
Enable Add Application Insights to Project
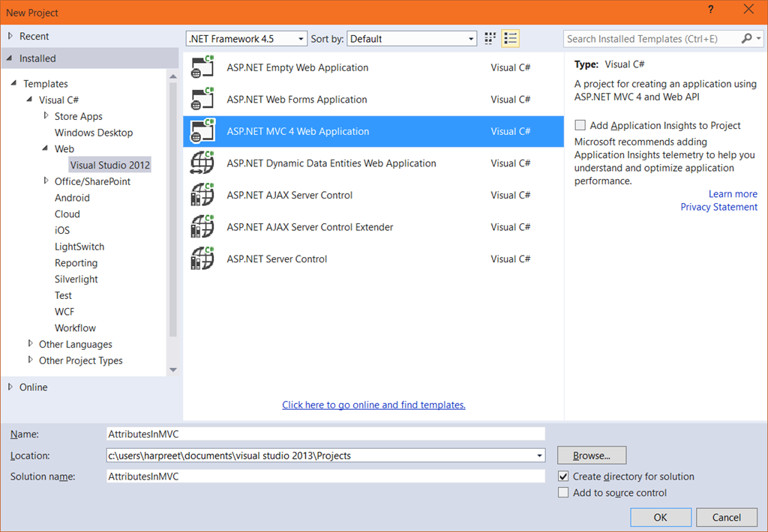click(x=580, y=125)
